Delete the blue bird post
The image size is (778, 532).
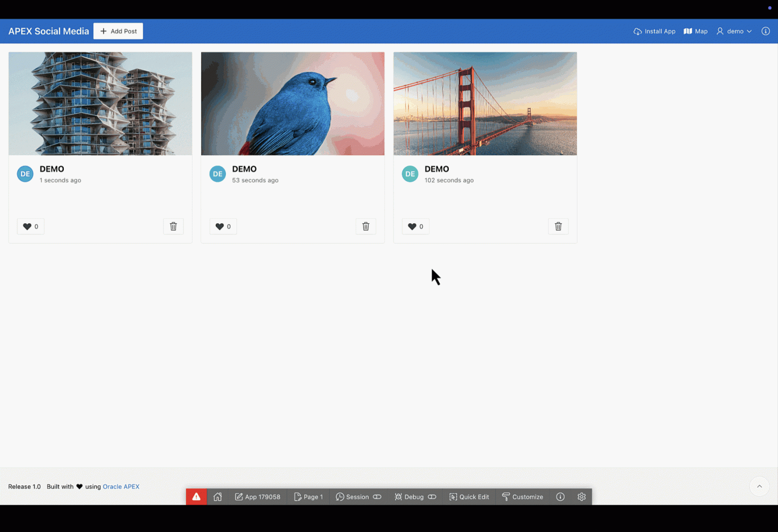(366, 226)
